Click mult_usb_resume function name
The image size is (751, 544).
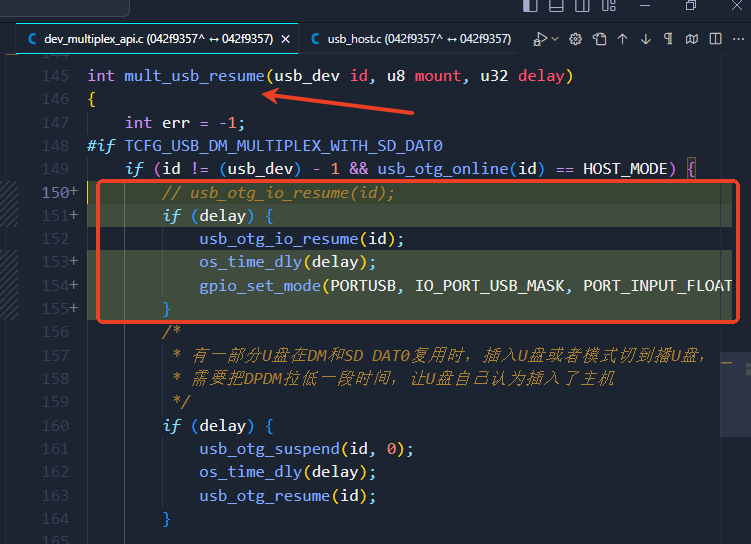coord(194,76)
